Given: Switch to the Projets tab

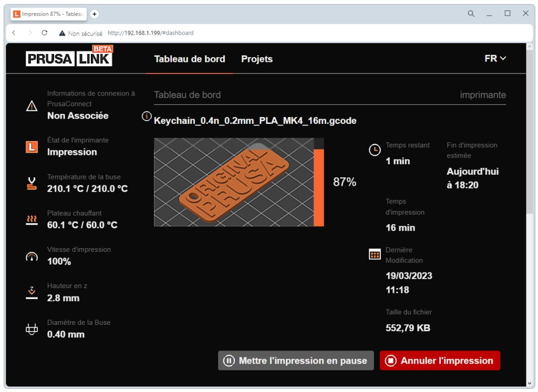Looking at the screenshot, I should click(x=257, y=59).
